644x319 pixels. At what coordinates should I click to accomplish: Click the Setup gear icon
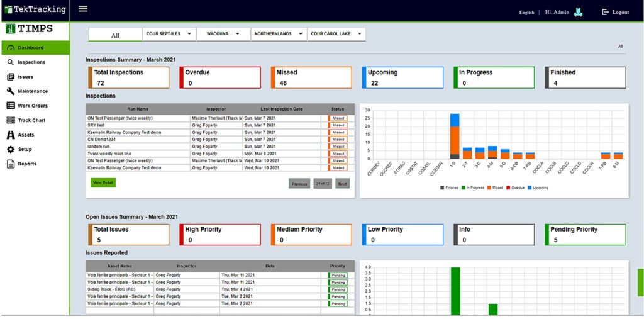click(11, 149)
